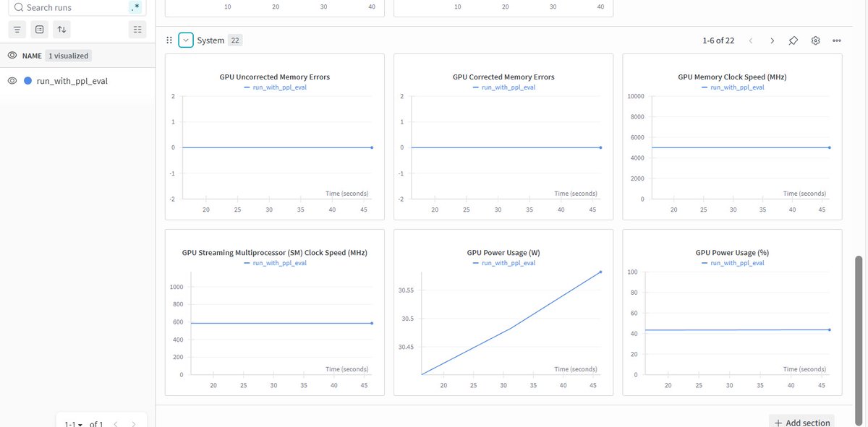
Task: Click GPU Corrected Memory Errors chart title
Action: [x=503, y=77]
